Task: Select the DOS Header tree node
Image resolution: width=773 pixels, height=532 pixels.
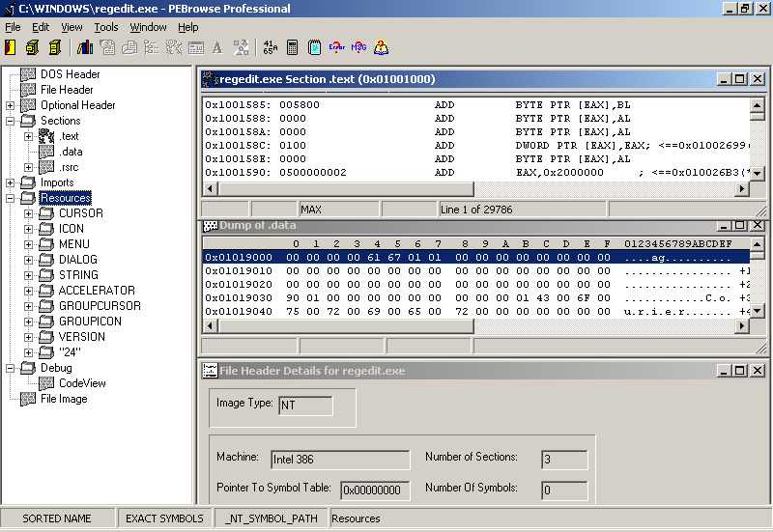Action: click(70, 74)
